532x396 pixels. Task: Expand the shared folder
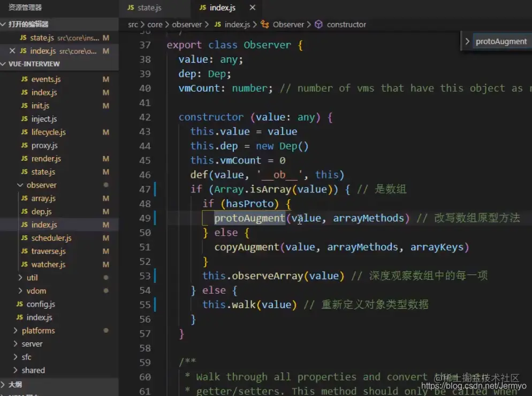16,370
